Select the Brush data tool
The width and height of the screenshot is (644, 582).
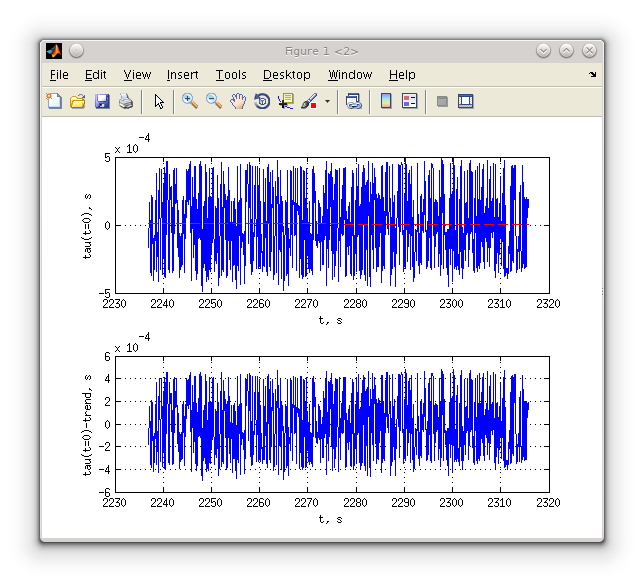[309, 101]
